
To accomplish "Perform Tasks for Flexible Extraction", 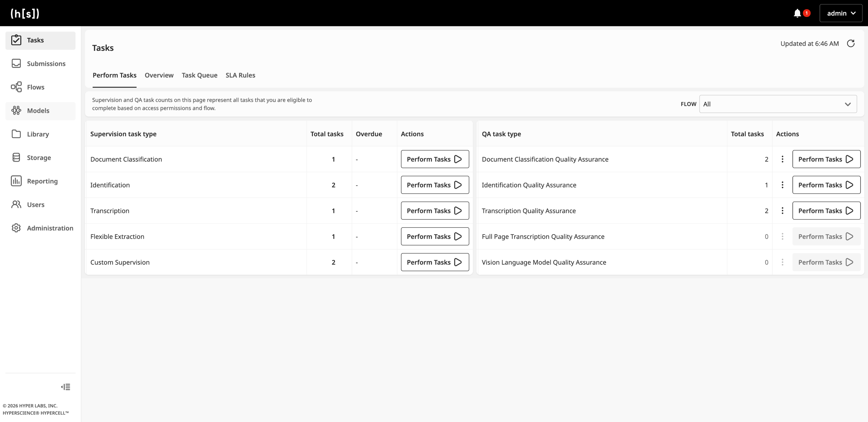I will 435,236.
